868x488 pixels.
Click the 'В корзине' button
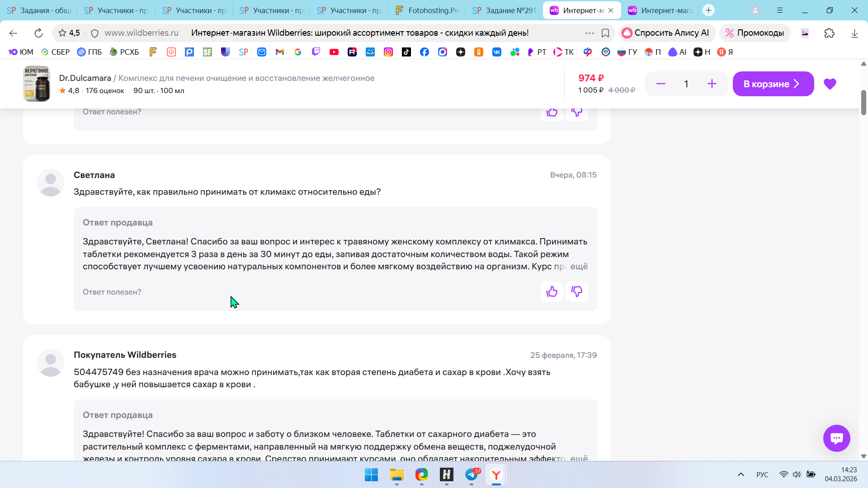point(773,84)
